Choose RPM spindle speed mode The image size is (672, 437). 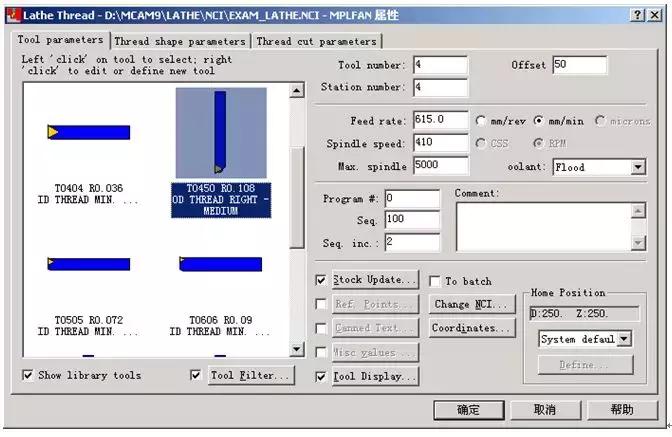click(x=538, y=143)
